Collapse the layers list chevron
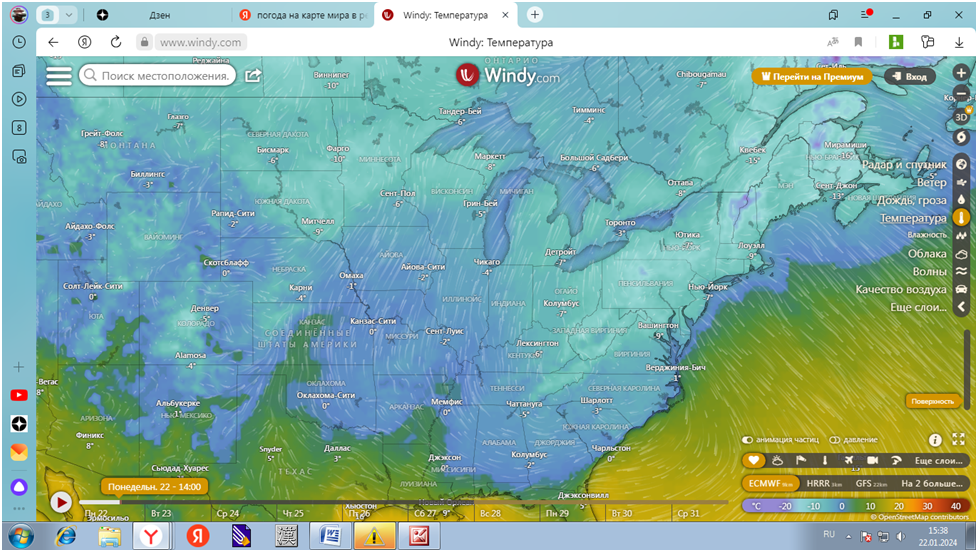978x552 pixels. click(961, 307)
